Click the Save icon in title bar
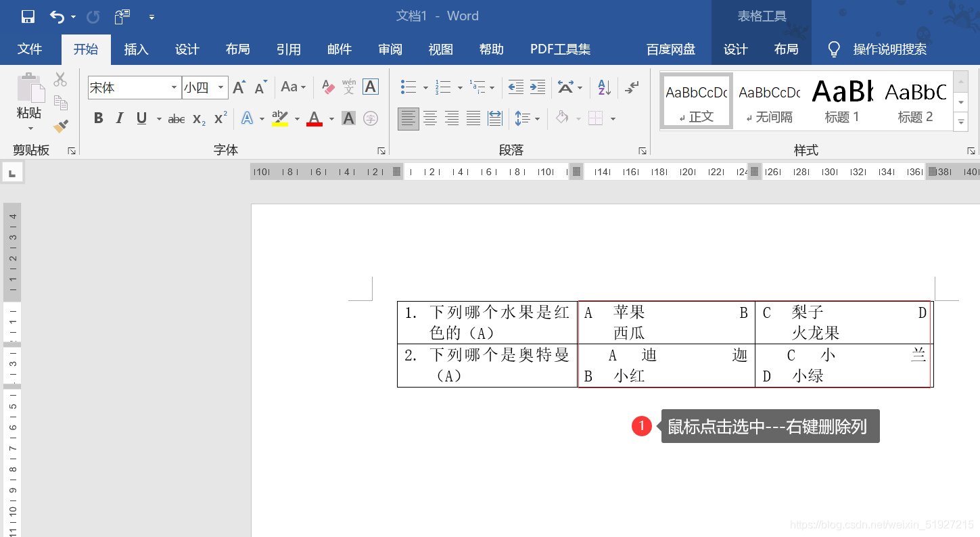The image size is (980, 537). click(28, 16)
